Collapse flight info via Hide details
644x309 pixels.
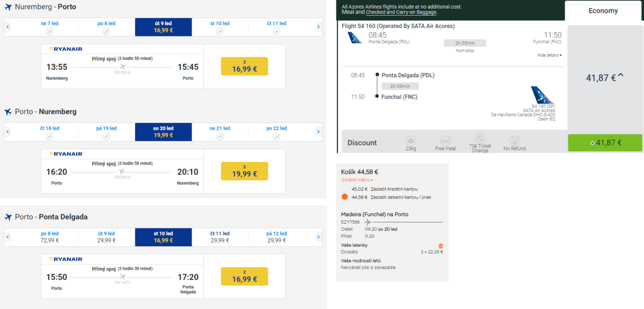click(x=549, y=55)
